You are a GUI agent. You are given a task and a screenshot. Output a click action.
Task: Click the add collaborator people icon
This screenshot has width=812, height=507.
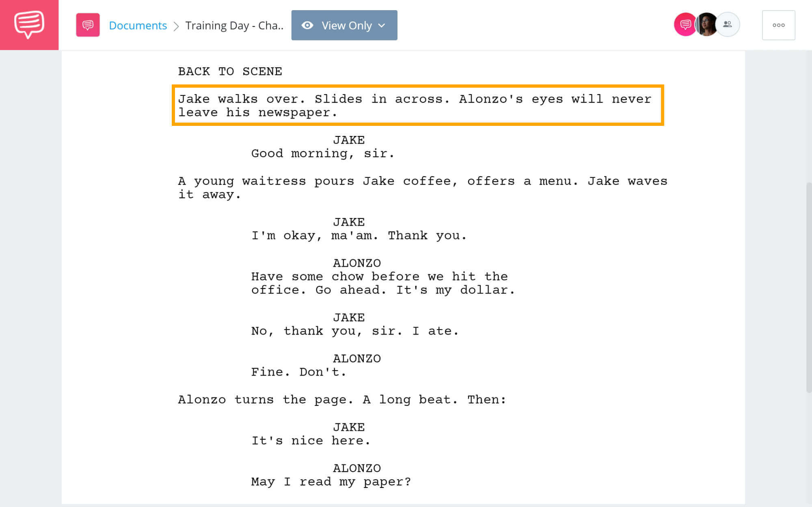click(726, 24)
